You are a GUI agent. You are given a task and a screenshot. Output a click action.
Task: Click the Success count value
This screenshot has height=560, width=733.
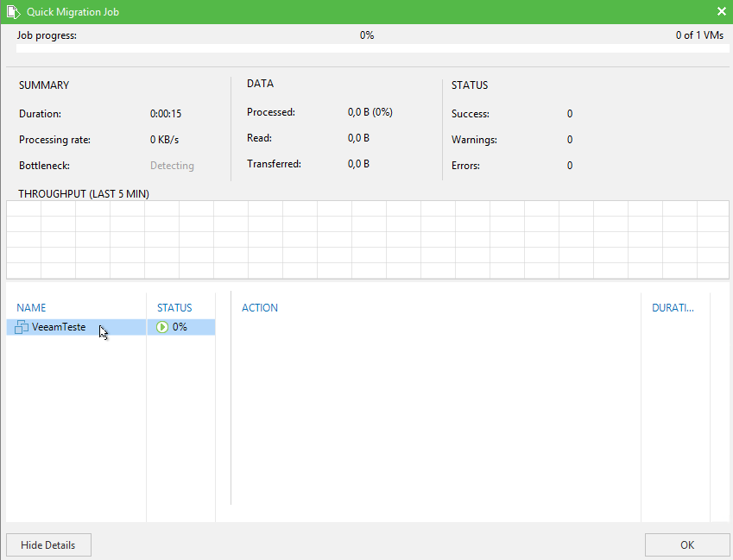(x=570, y=114)
